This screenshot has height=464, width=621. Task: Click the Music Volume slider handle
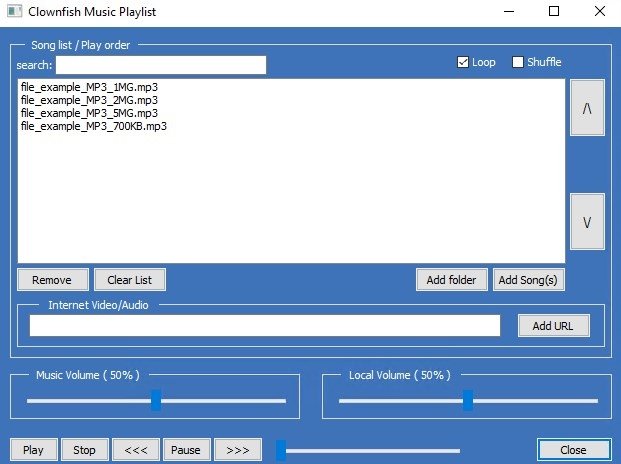[156, 400]
